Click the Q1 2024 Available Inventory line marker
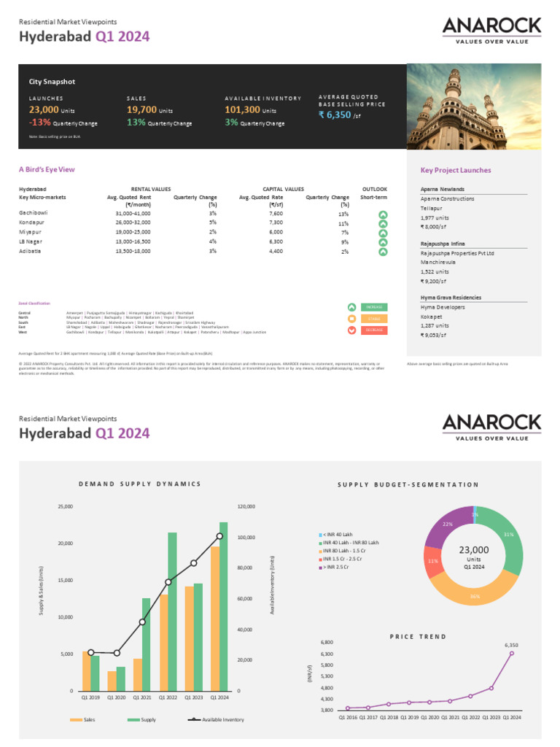Viewport: 560px width, 747px height. point(219,536)
